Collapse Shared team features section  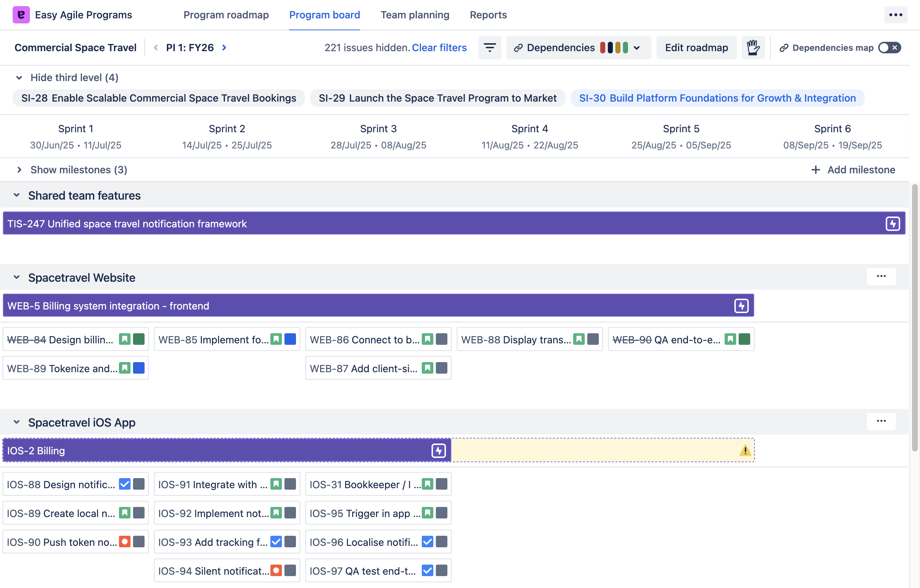click(17, 196)
